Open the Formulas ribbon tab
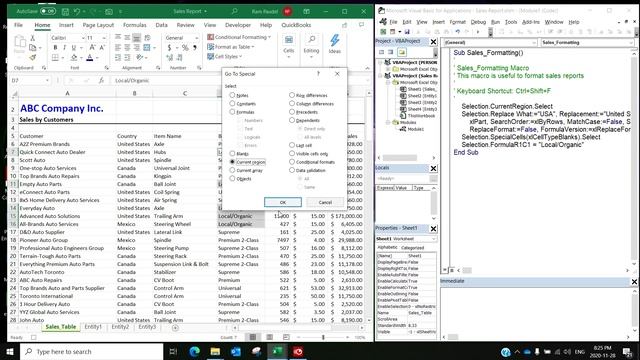Viewport: 640px width, 360px height. [x=134, y=25]
